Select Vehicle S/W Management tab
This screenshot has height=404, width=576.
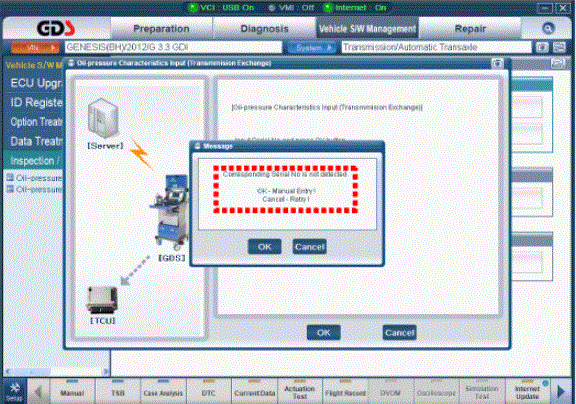point(367,28)
